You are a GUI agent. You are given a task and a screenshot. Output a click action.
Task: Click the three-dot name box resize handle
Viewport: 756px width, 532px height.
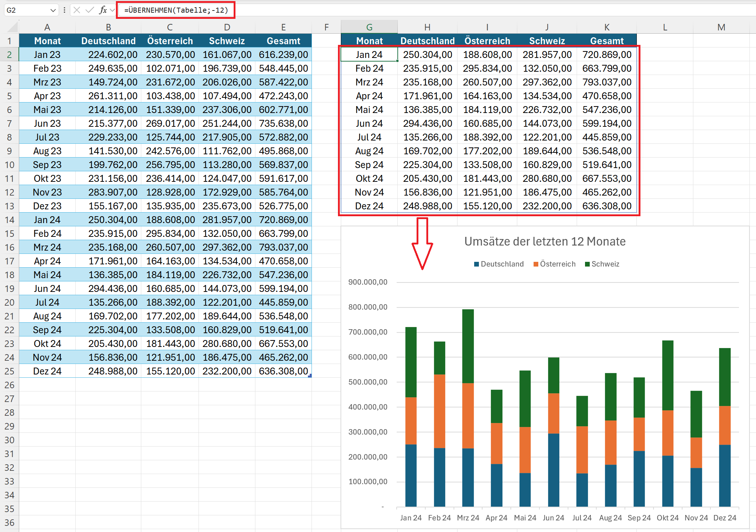point(64,10)
